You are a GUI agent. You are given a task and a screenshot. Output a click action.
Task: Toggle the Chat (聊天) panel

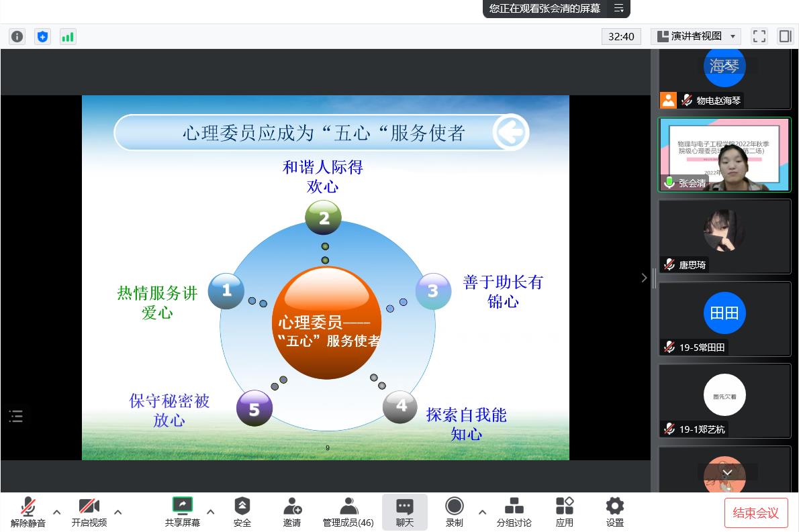click(404, 513)
